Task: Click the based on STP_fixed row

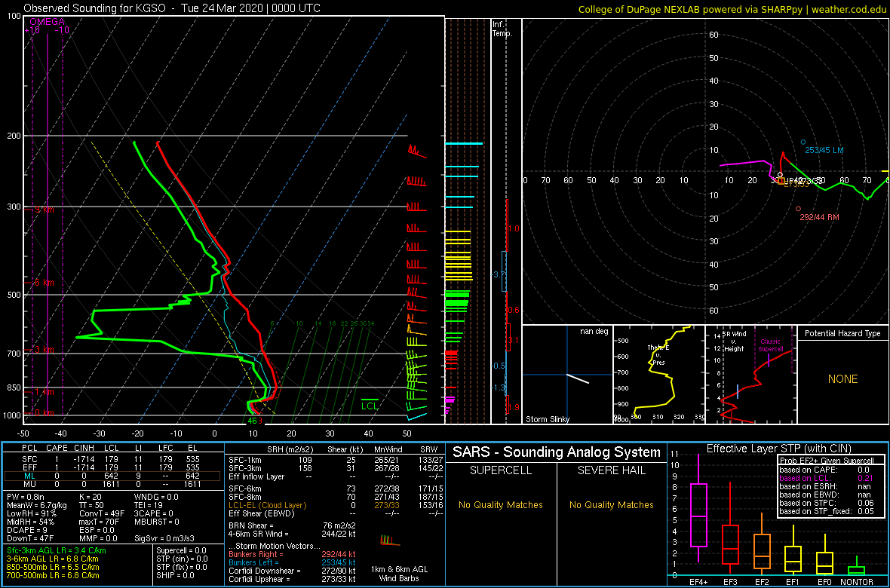Action: [x=830, y=512]
